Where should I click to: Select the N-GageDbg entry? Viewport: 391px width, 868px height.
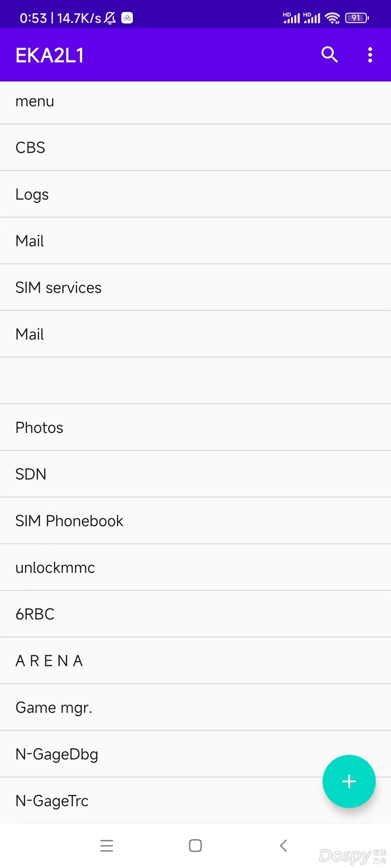[195, 754]
